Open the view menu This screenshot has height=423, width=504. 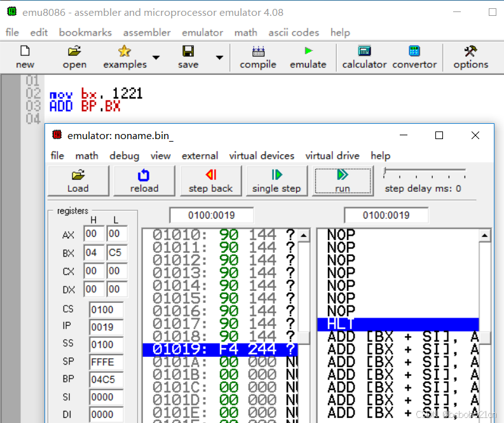[160, 156]
